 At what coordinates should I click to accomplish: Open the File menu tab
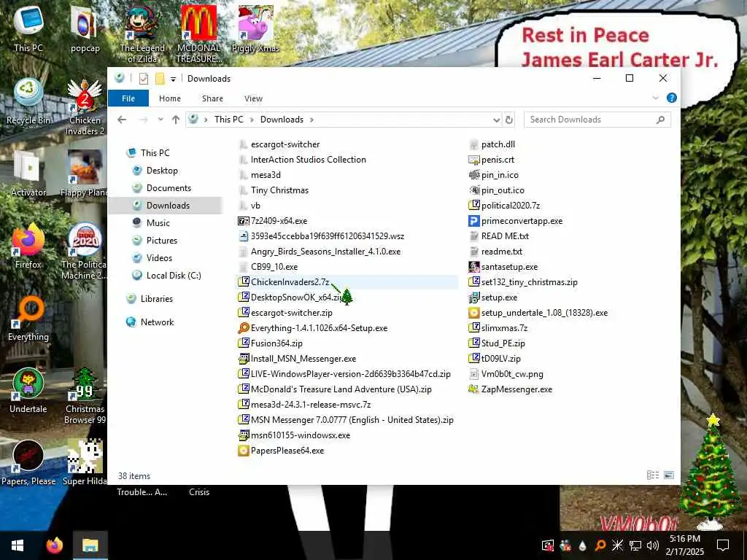tap(128, 98)
